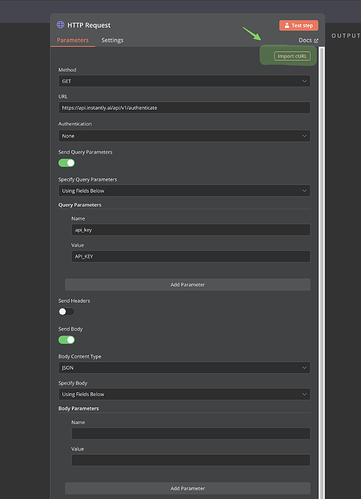Click query parameter Name field api_key
This screenshot has width=361, height=499.
[191, 230]
